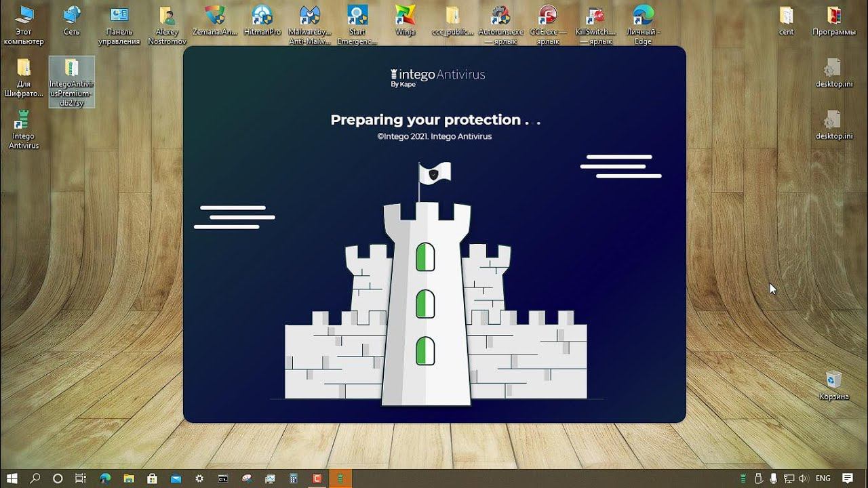This screenshot has height=488, width=868.
Task: Open the Mail app from the taskbar
Action: 176,479
